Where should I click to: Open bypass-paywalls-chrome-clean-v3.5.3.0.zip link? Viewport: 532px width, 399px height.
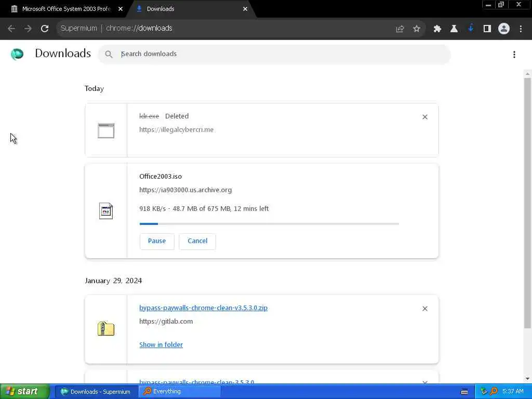click(203, 308)
